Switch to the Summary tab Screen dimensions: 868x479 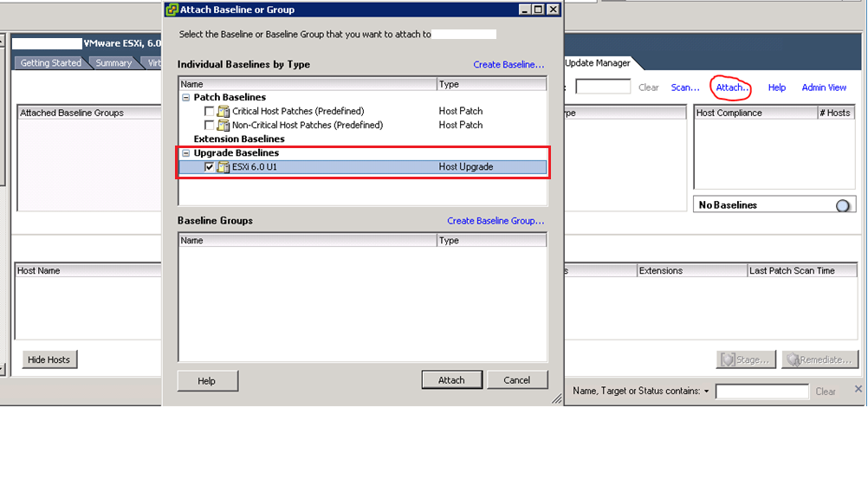pyautogui.click(x=113, y=63)
